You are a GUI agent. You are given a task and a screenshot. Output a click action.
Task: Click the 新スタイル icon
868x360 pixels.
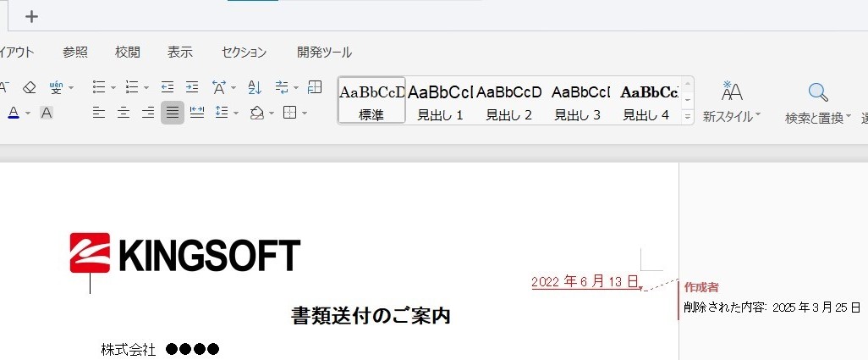click(x=732, y=91)
